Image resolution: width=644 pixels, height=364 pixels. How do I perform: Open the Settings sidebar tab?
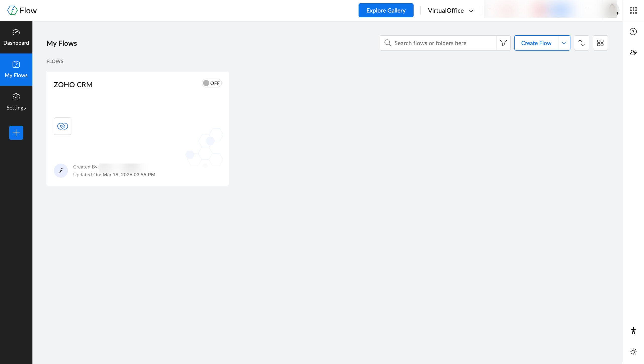16,102
